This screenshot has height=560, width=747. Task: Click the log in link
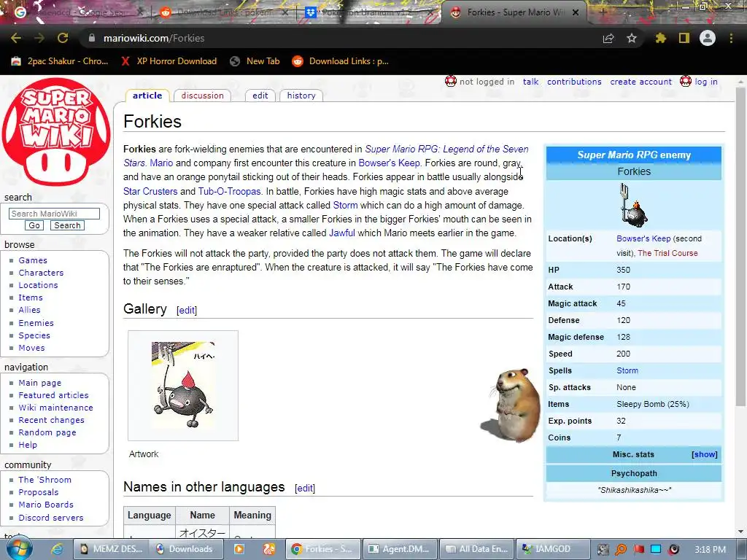click(x=706, y=82)
